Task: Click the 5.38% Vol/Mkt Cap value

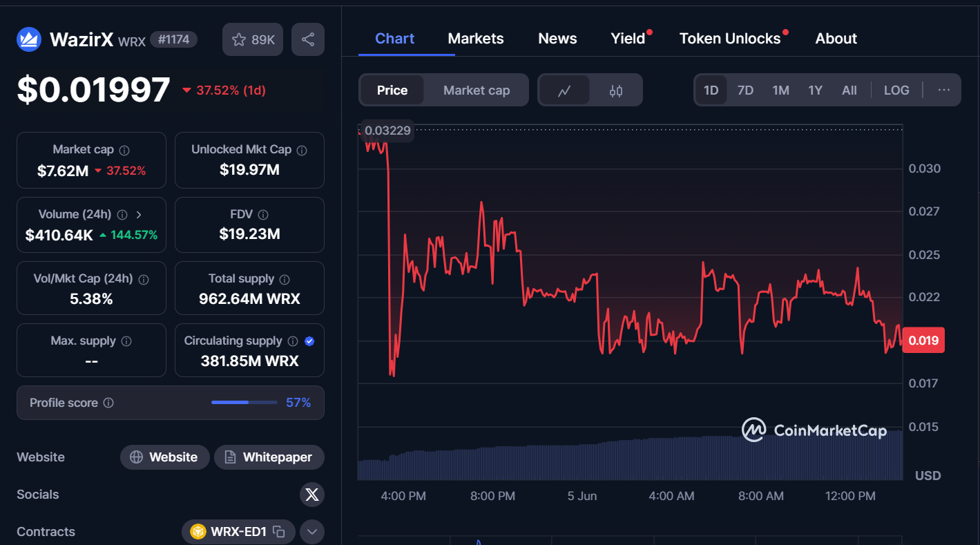Action: 91,299
